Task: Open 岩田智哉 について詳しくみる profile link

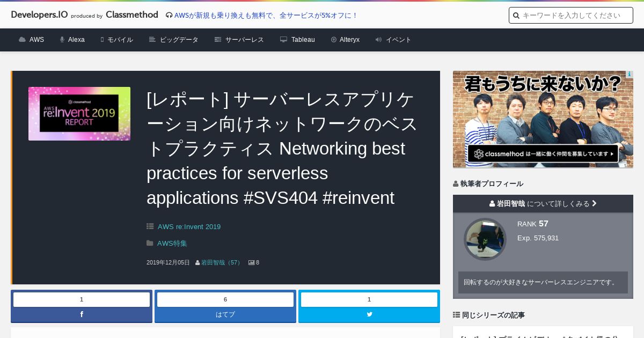Action: [x=543, y=203]
